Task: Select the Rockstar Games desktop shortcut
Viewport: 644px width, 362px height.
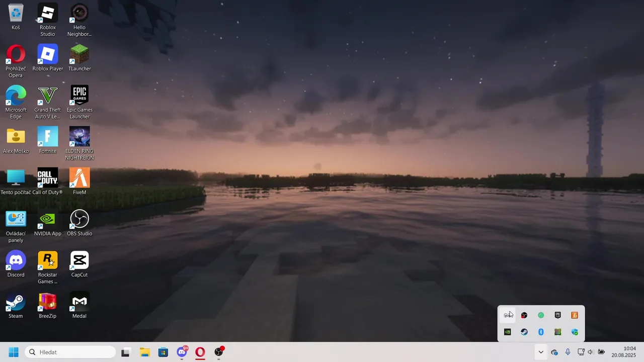Action: click(x=48, y=267)
